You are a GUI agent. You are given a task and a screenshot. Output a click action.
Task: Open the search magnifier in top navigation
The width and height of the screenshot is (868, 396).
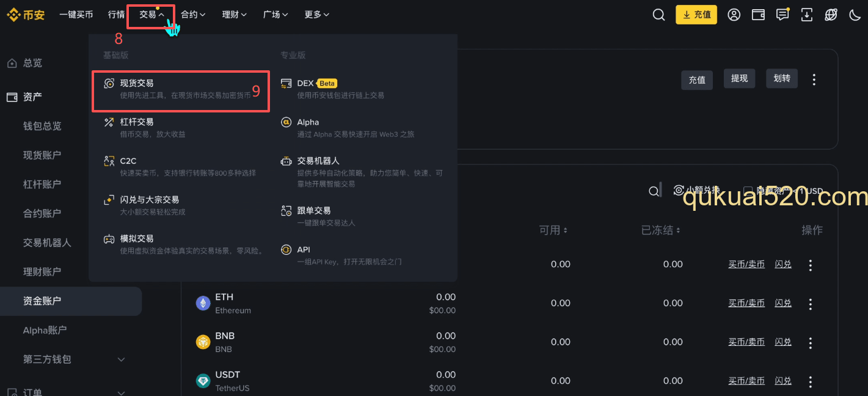(x=658, y=15)
